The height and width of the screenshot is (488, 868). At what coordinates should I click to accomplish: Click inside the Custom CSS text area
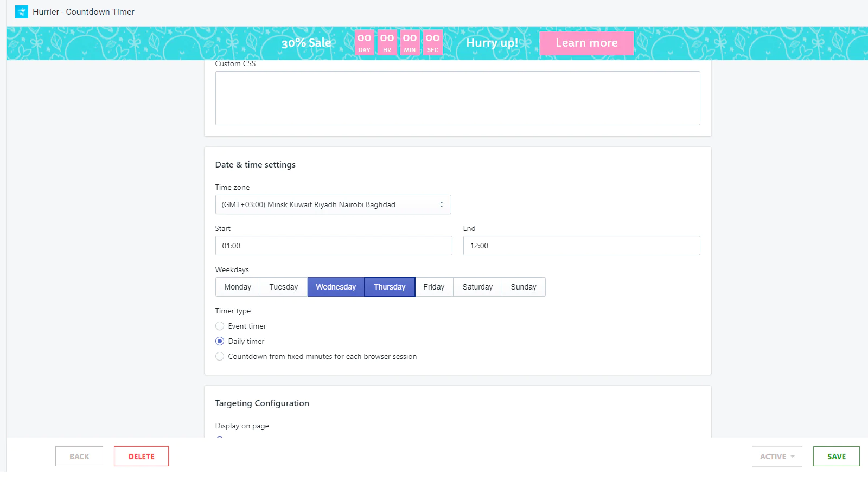point(457,98)
